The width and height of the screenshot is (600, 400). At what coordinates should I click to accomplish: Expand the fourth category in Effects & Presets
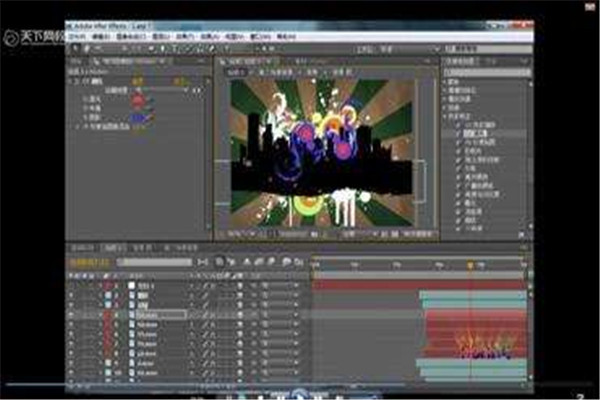(445, 108)
